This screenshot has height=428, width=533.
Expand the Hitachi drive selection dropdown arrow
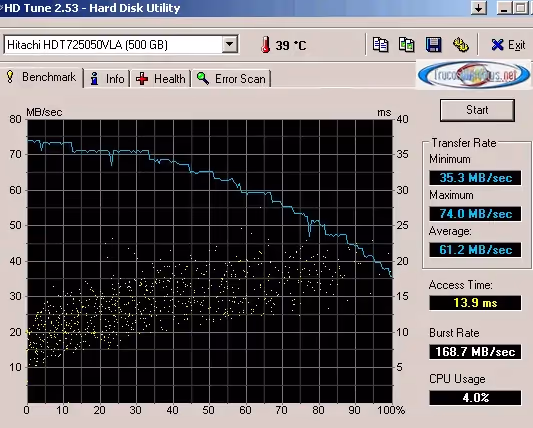tap(230, 44)
